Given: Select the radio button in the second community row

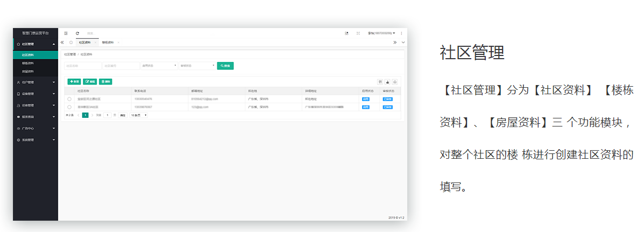Looking at the screenshot, I should pyautogui.click(x=69, y=107).
